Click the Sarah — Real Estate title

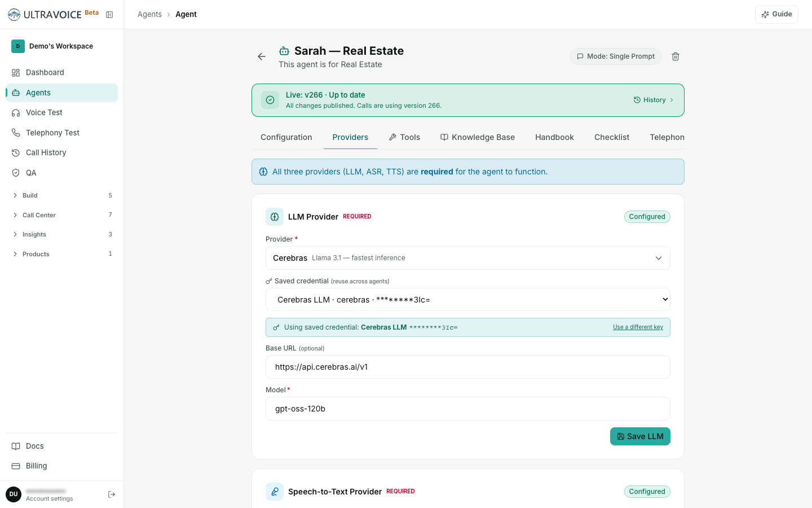click(x=349, y=51)
